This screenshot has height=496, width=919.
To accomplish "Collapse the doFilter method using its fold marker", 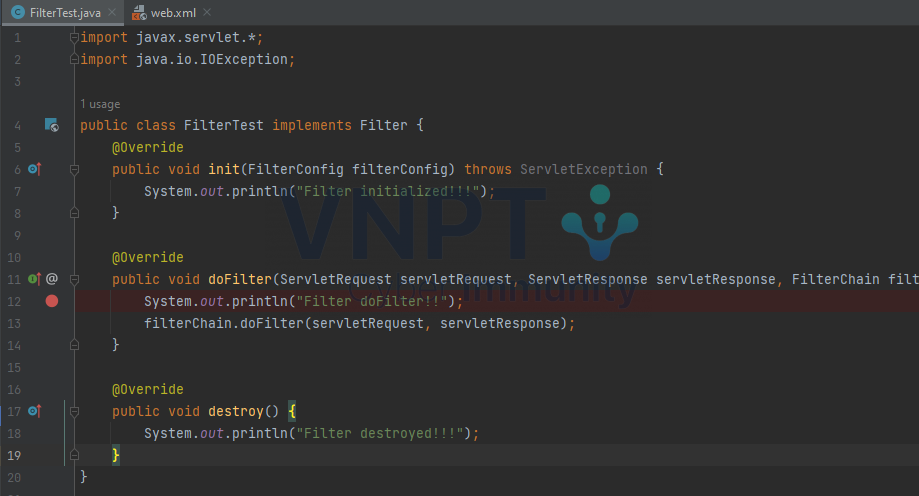I will coord(74,280).
